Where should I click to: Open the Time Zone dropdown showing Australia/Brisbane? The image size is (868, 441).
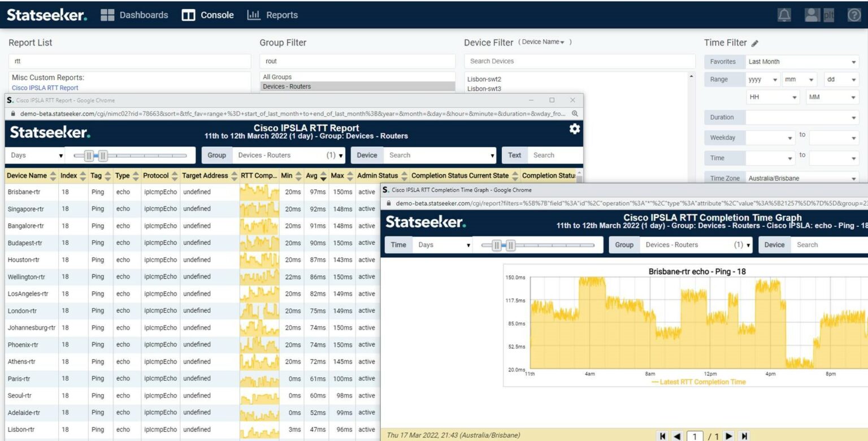[x=802, y=179]
